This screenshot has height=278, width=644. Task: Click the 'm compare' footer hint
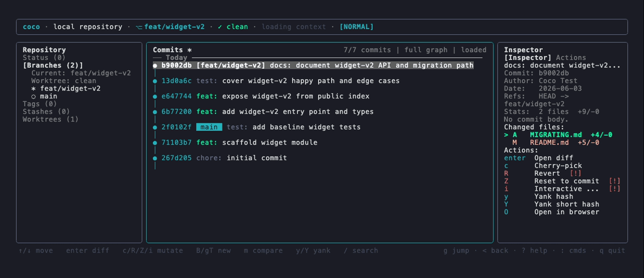(263, 251)
